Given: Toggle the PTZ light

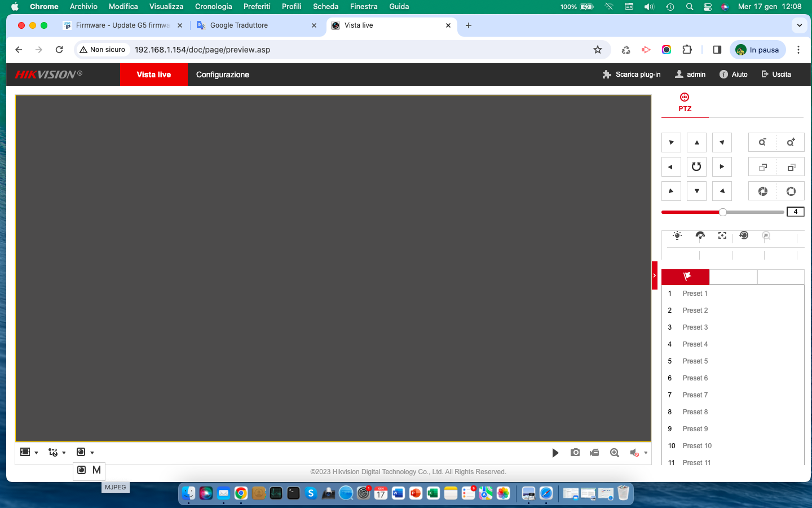Looking at the screenshot, I should point(677,236).
